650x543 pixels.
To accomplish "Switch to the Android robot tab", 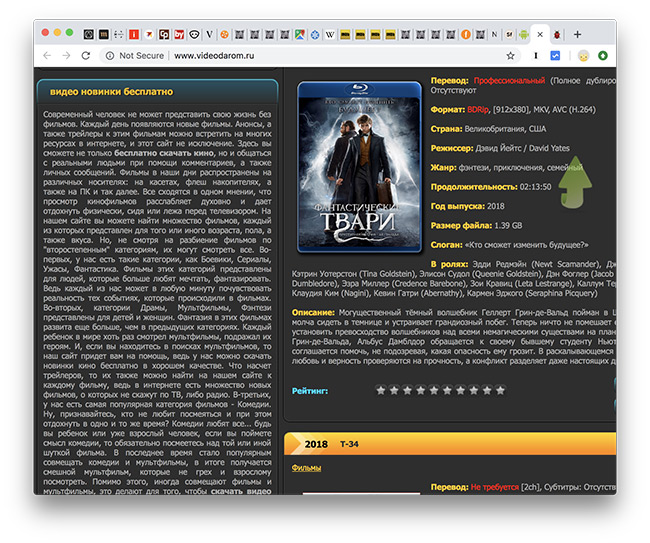I will 524,34.
